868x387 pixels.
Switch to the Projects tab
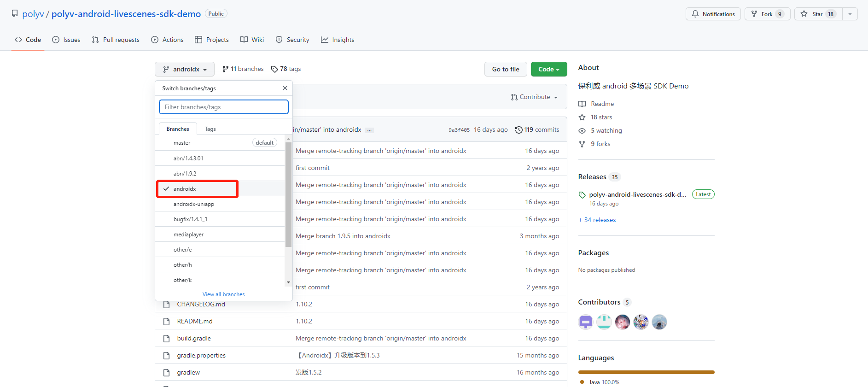pyautogui.click(x=212, y=40)
